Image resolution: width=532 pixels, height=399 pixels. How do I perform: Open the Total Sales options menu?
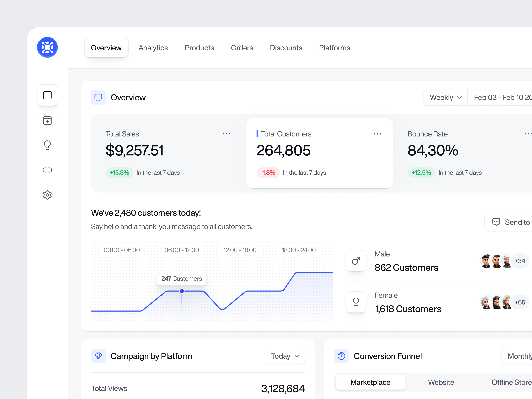pos(226,133)
